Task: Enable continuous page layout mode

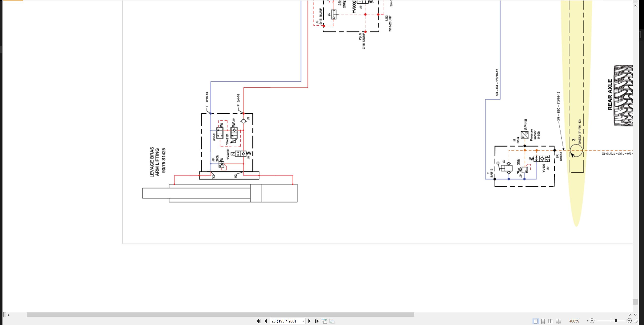Action: point(543,321)
